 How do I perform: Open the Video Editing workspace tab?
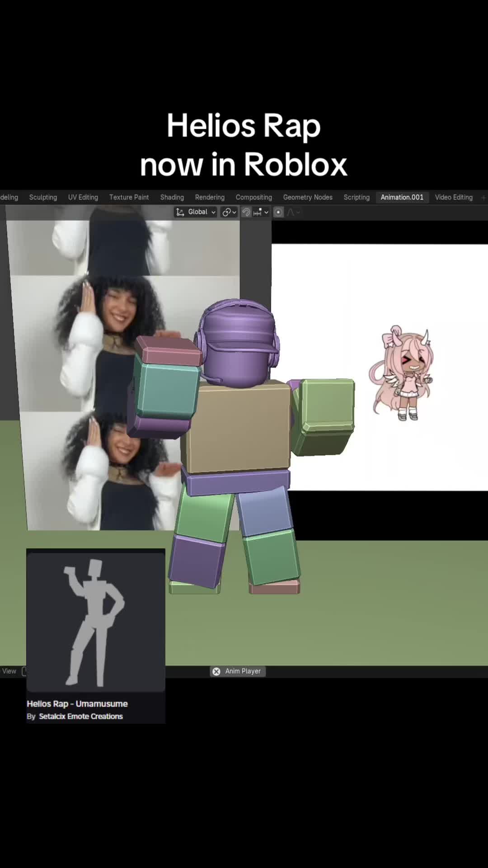point(454,197)
